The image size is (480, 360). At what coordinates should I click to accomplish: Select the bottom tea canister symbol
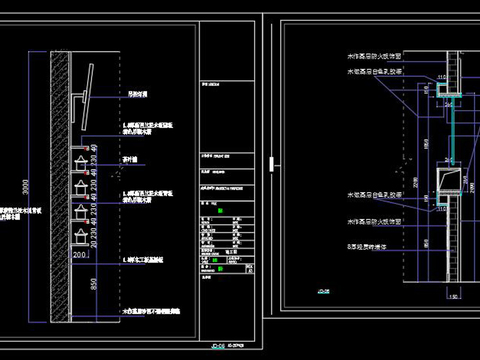[81, 236]
